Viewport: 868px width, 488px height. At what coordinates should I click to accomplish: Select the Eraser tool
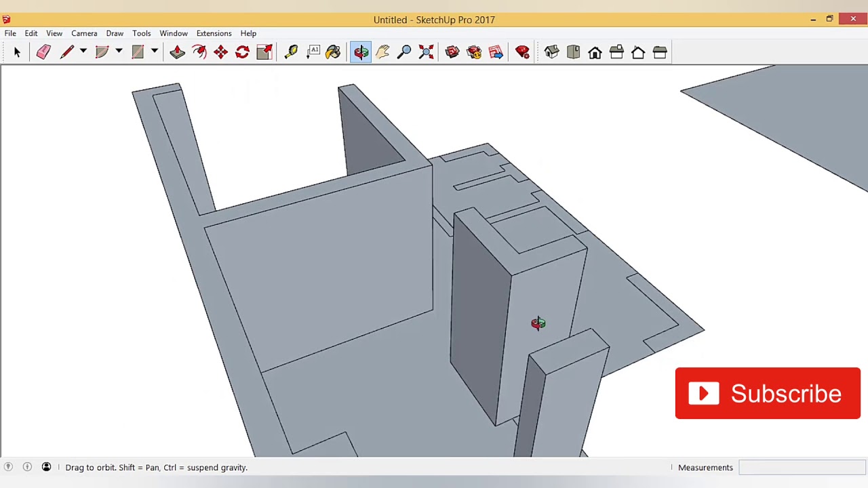(43, 52)
